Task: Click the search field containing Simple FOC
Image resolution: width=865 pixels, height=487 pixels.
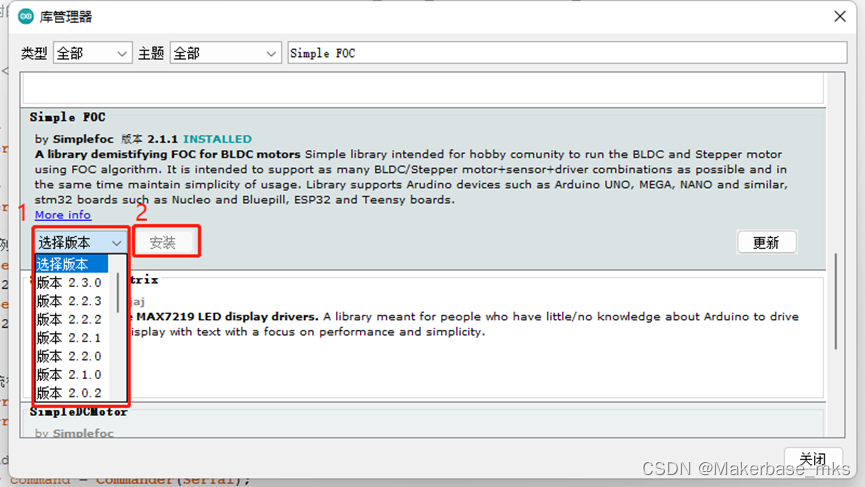Action: [x=567, y=53]
